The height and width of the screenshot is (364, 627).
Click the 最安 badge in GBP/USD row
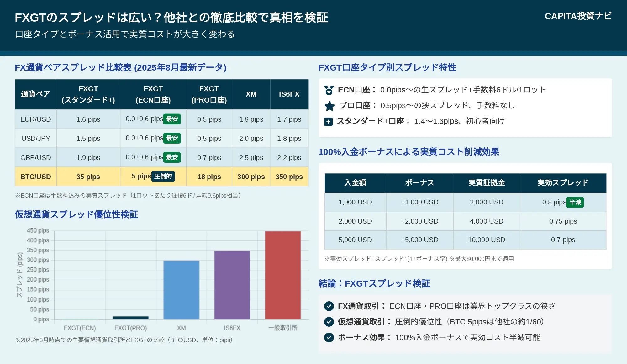[172, 157]
